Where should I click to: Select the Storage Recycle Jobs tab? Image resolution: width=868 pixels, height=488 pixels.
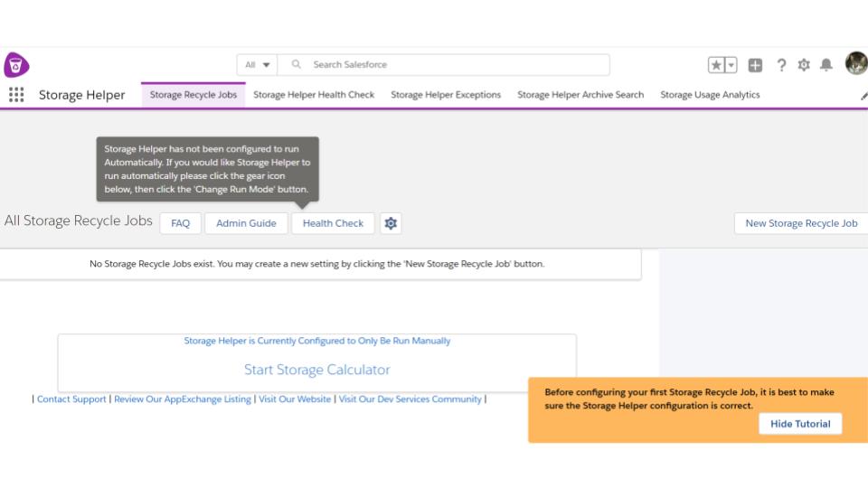[x=193, y=95]
